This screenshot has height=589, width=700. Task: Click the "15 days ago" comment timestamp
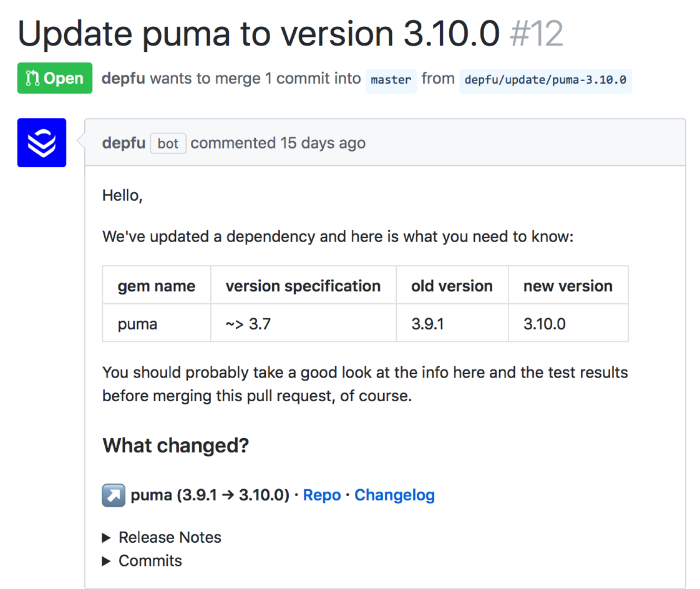pyautogui.click(x=323, y=143)
